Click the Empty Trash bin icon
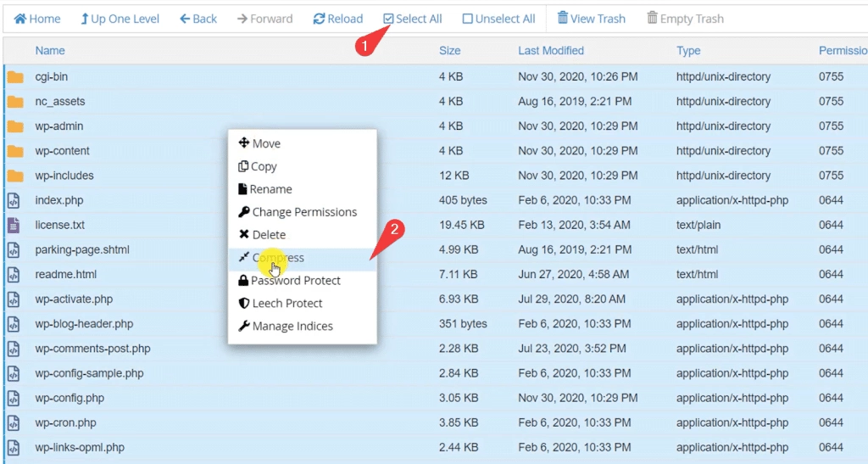Screen dimensions: 868x464 pyautogui.click(x=652, y=18)
